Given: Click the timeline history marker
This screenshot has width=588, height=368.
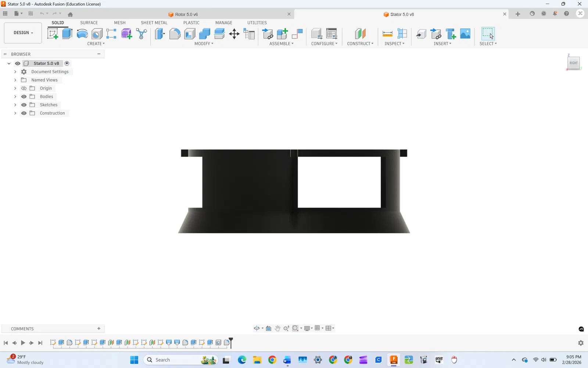Looking at the screenshot, I should (x=231, y=342).
